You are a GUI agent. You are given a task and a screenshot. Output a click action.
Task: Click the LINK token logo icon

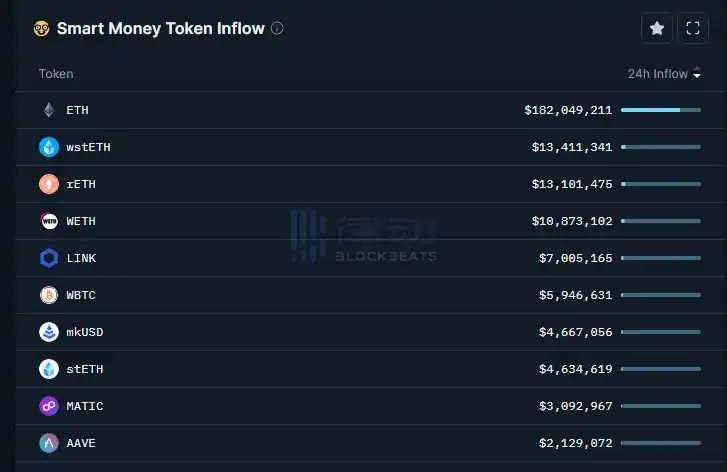click(x=49, y=258)
